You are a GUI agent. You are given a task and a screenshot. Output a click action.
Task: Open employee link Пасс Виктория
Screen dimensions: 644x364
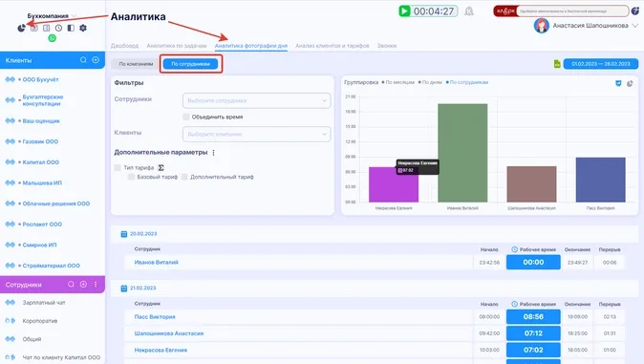[x=155, y=317]
